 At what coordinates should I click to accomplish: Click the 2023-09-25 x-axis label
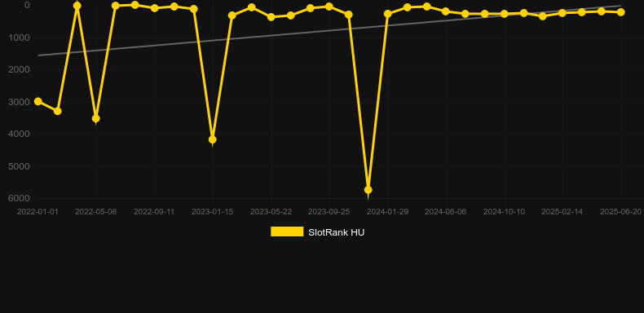pos(329,212)
